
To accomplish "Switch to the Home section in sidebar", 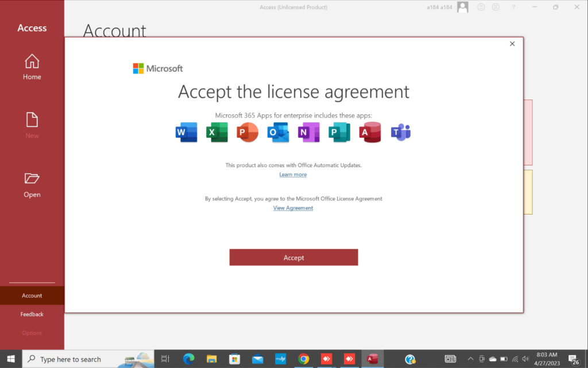I will [32, 66].
